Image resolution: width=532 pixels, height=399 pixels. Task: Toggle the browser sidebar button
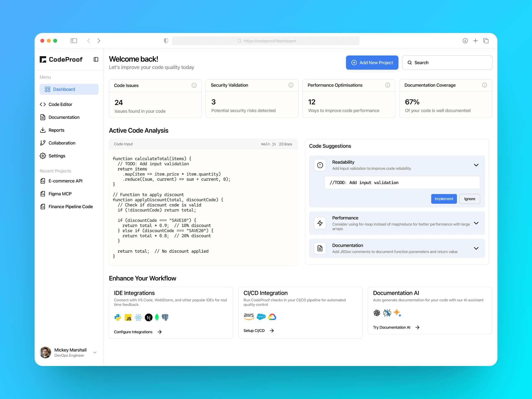74,41
